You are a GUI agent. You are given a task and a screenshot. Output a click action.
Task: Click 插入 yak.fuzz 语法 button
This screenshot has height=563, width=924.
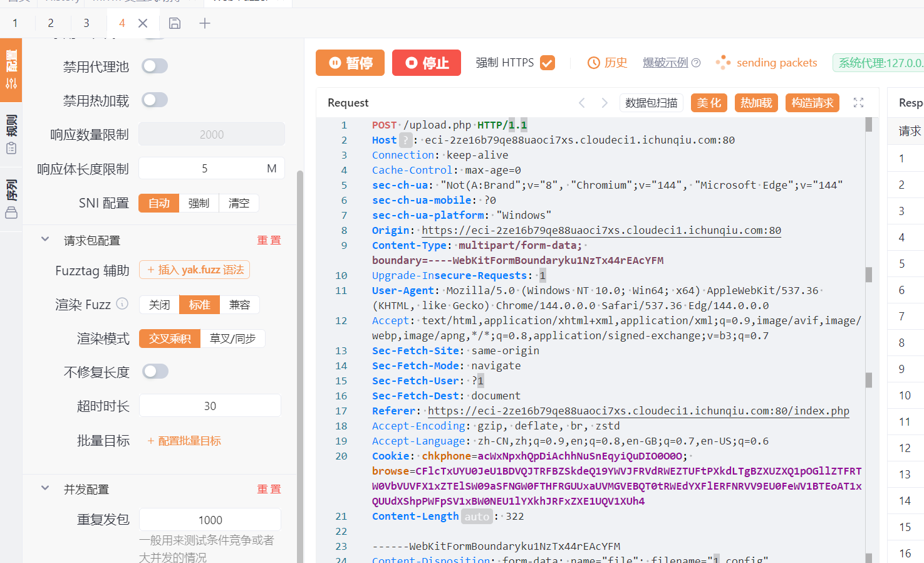click(x=195, y=270)
